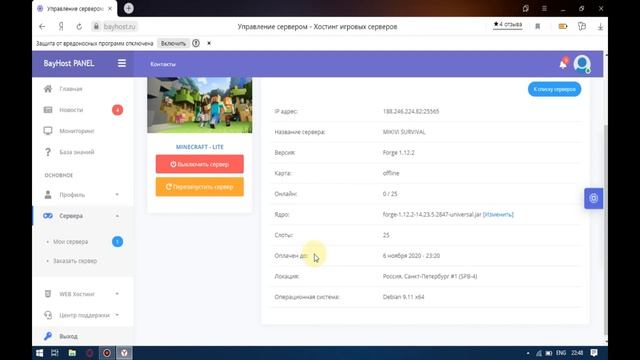
Task: Open the user avatar profile menu
Action: pos(582,64)
